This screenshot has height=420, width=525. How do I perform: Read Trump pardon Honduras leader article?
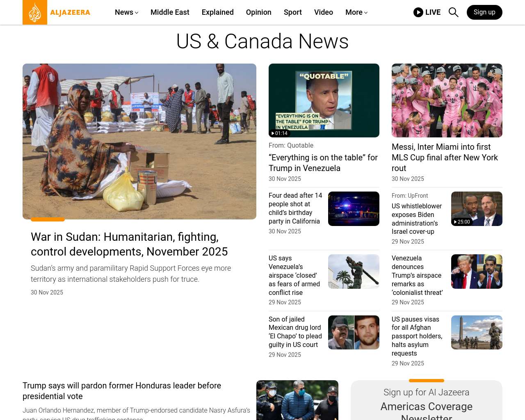122,391
